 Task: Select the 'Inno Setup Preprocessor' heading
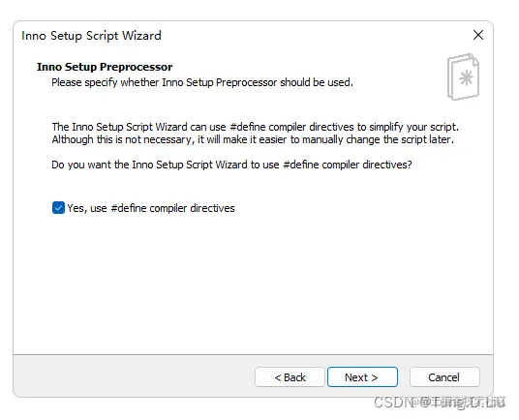(105, 67)
